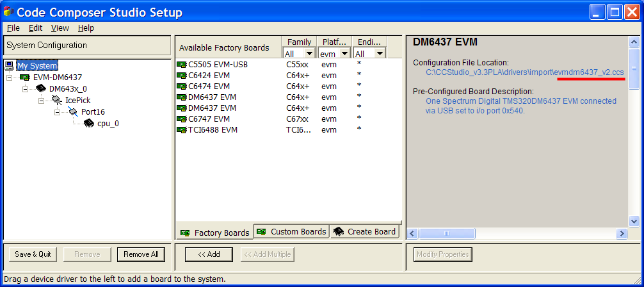
Task: Switch to the Custom Boards tab
Action: pos(292,231)
